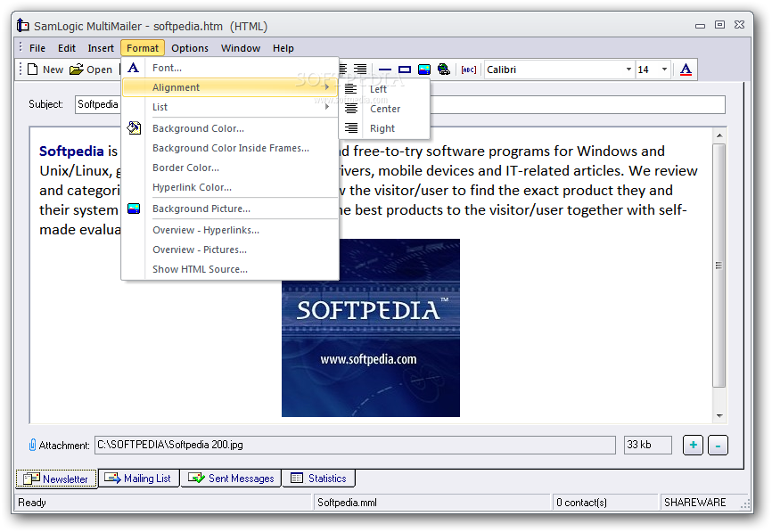Click toolbar right-align text icon
Image resolution: width=772 pixels, height=532 pixels.
pos(360,70)
